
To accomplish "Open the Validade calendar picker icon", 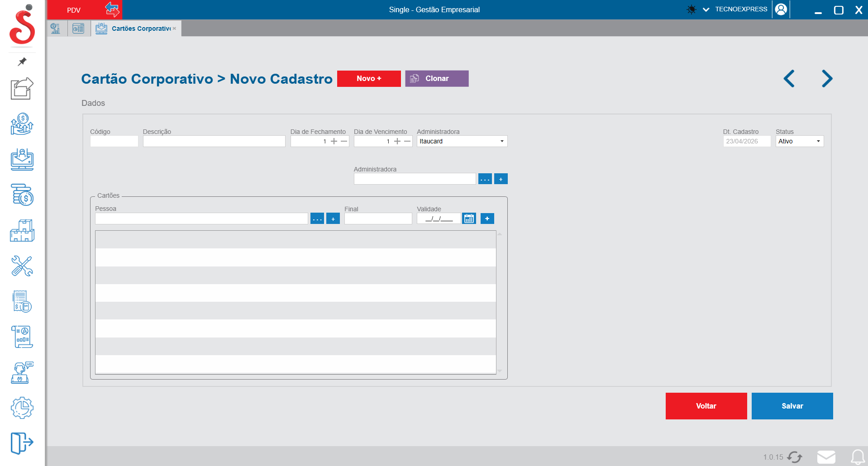I will (469, 219).
